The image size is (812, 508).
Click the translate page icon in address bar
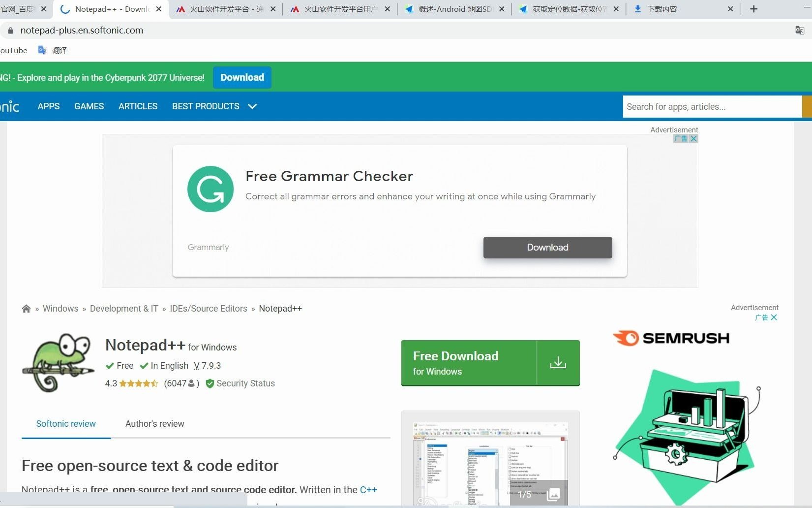[800, 30]
